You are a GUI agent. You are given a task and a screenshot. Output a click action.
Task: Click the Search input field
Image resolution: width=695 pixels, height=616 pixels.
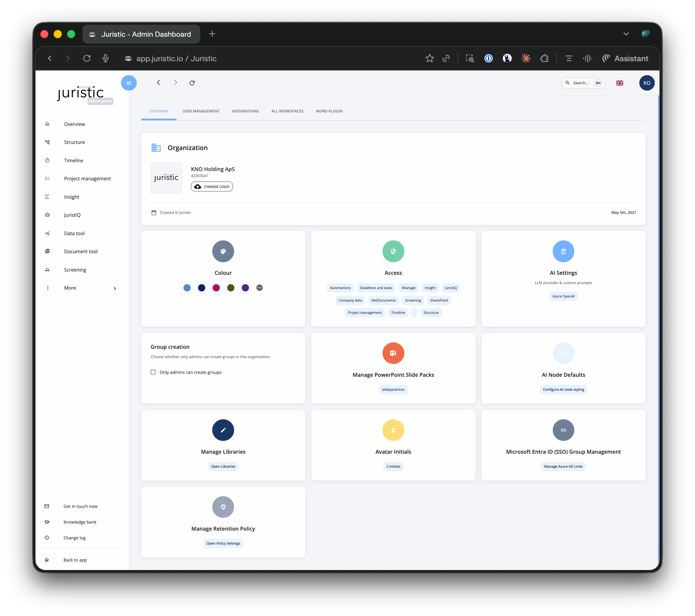tap(581, 83)
